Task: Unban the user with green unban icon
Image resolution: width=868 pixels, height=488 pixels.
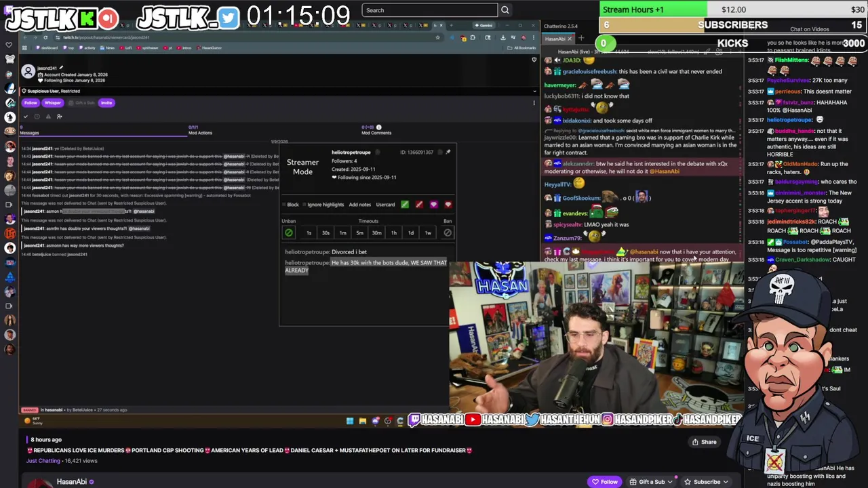Action: coord(289,232)
